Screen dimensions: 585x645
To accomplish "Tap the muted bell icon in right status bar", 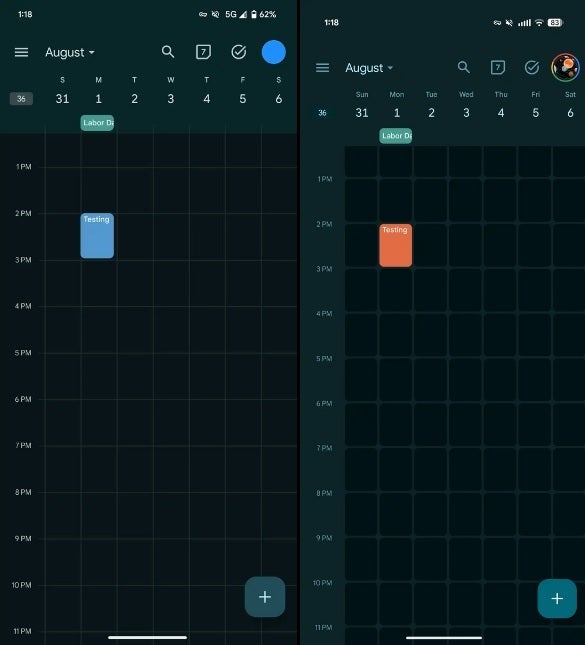I will click(509, 23).
